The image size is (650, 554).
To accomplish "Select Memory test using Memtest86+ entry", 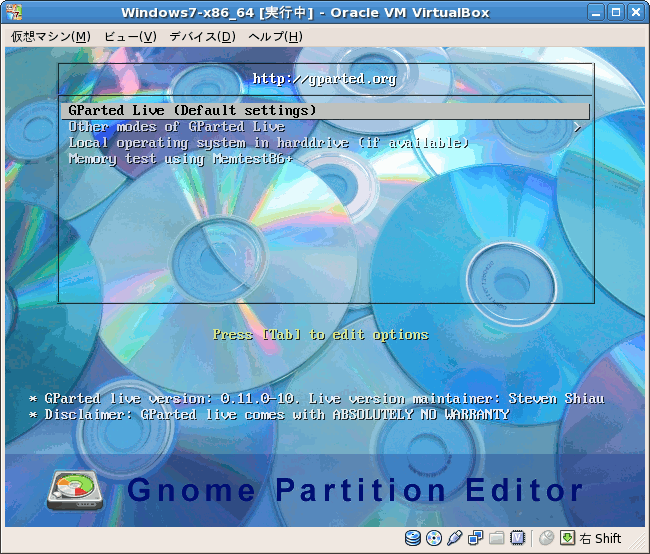I will [x=180, y=159].
